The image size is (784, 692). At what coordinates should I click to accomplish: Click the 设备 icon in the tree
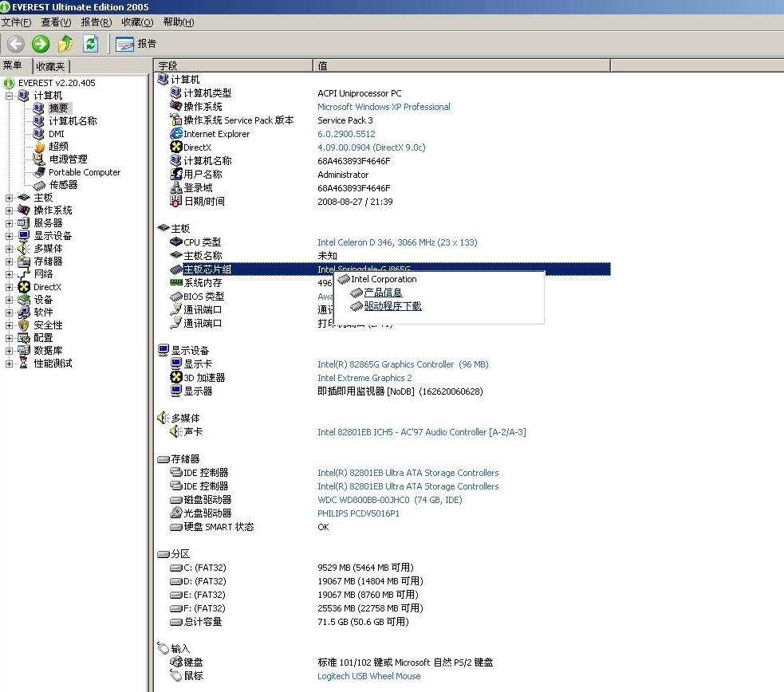pyautogui.click(x=23, y=300)
